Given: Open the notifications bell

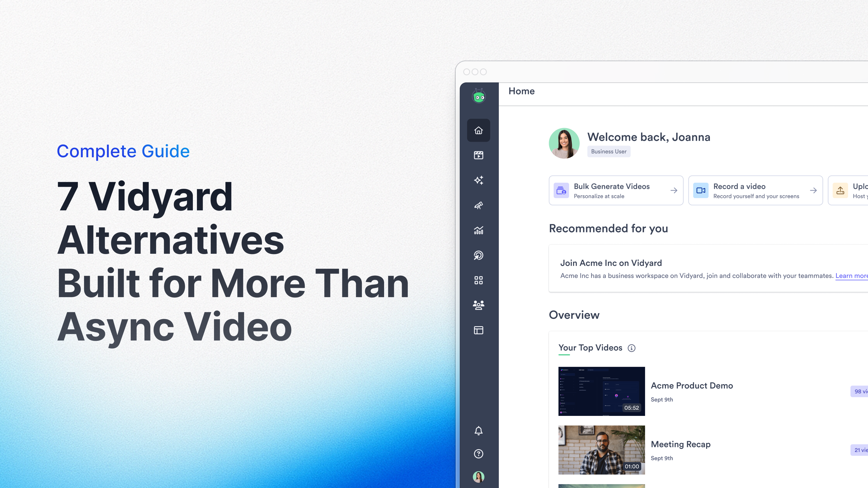Looking at the screenshot, I should pos(478,431).
